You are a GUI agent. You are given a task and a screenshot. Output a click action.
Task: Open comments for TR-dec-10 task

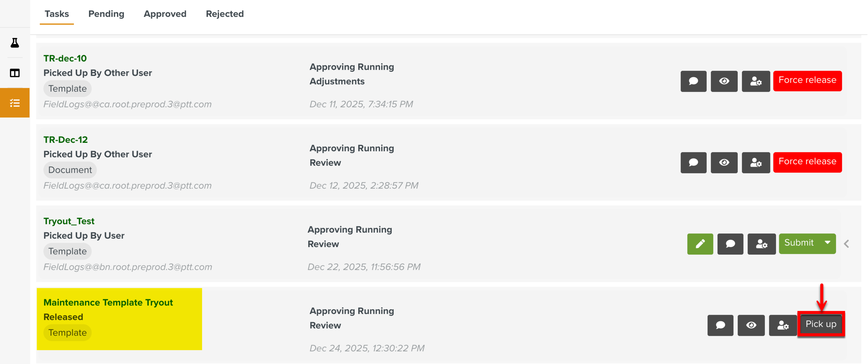click(693, 81)
